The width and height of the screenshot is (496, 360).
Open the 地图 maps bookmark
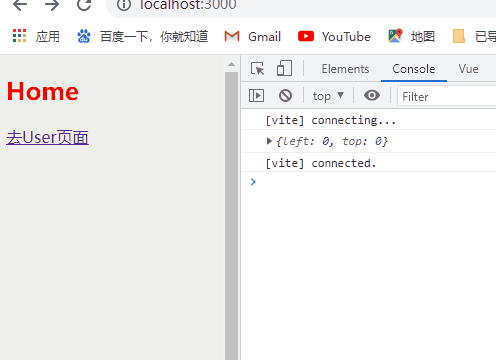[411, 36]
